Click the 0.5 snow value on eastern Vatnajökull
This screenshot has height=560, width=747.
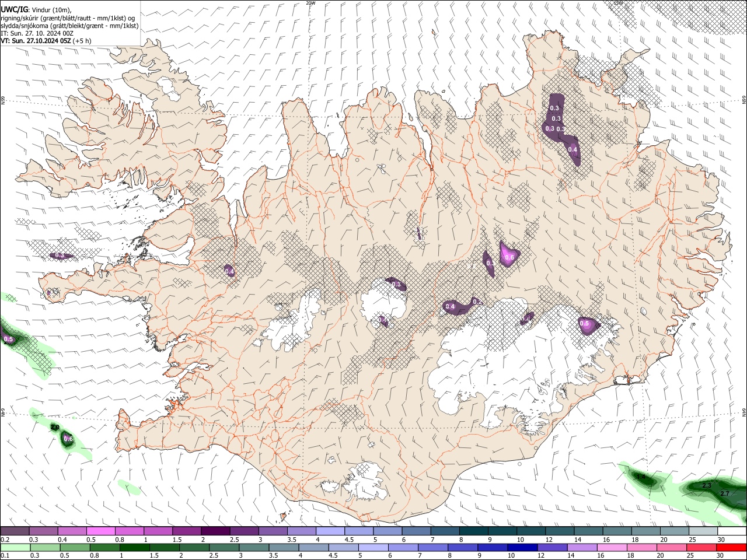tap(585, 323)
